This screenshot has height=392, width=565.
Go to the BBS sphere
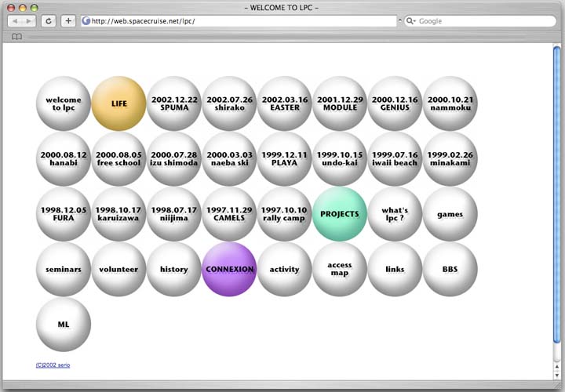pyautogui.click(x=450, y=269)
